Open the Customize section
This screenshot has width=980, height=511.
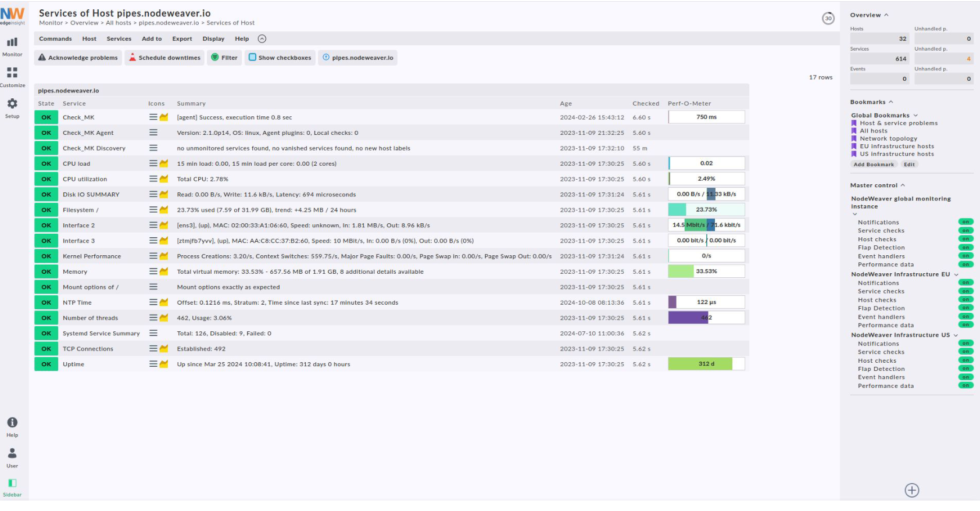tap(12, 77)
